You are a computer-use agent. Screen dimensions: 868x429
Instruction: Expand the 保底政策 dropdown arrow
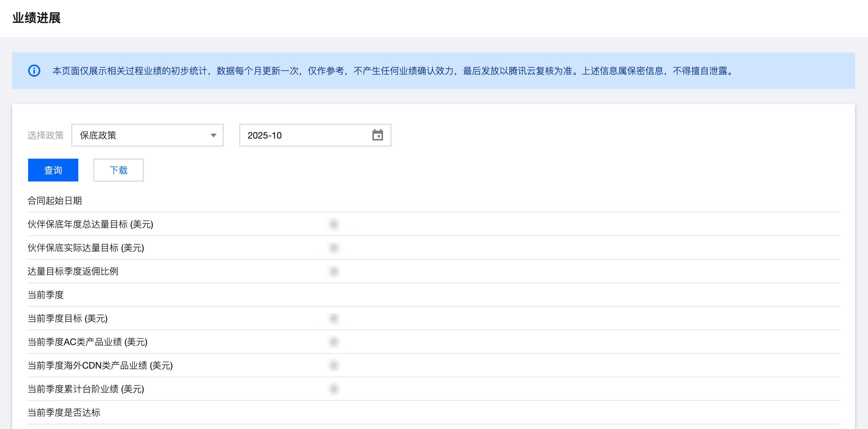213,136
